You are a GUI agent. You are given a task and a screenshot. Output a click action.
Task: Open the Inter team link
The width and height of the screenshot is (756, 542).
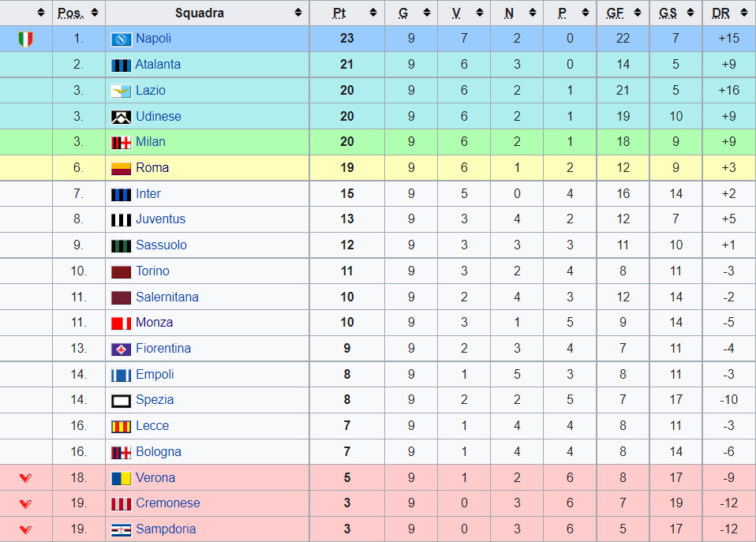coord(148,194)
